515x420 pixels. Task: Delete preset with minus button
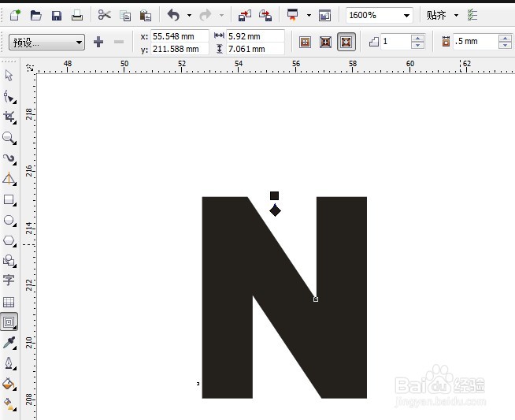pyautogui.click(x=119, y=42)
